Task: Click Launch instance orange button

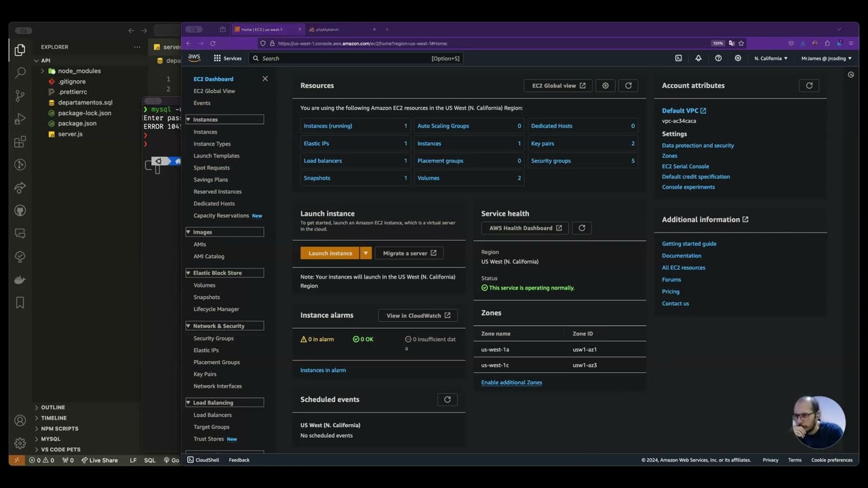Action: [330, 253]
